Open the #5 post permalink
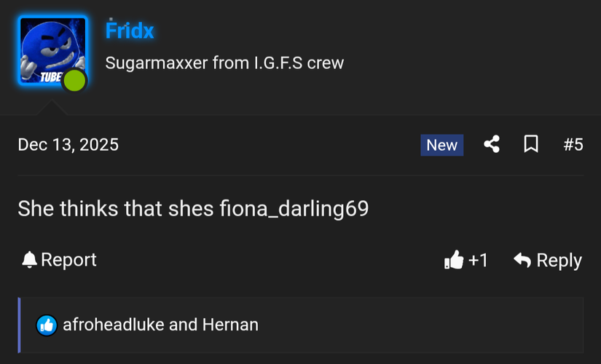This screenshot has width=601, height=364. pyautogui.click(x=573, y=145)
